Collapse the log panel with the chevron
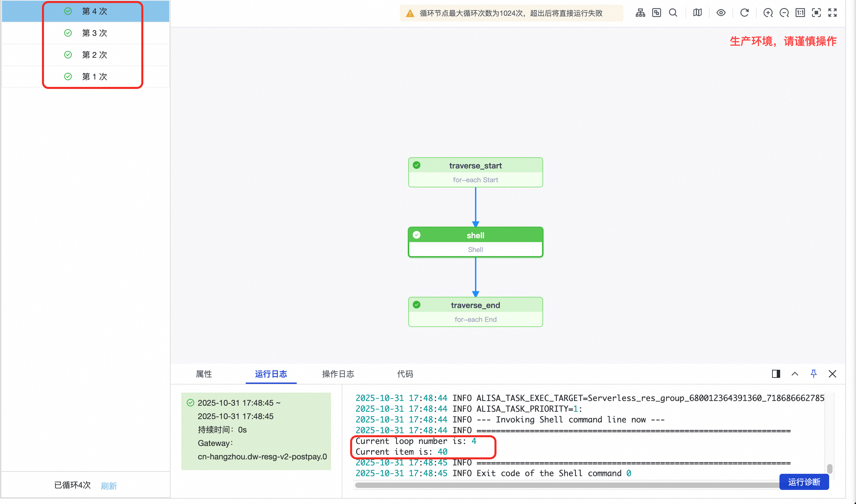This screenshot has height=504, width=856. pyautogui.click(x=795, y=374)
